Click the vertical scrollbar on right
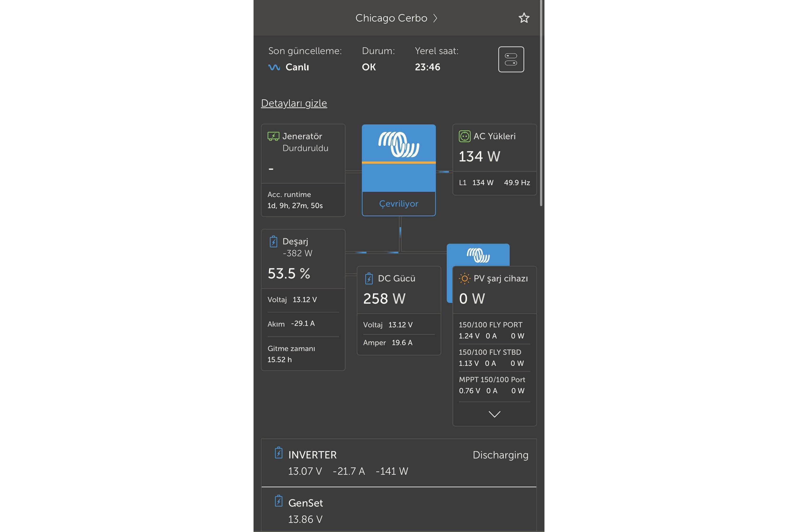The width and height of the screenshot is (798, 532). pos(541,102)
